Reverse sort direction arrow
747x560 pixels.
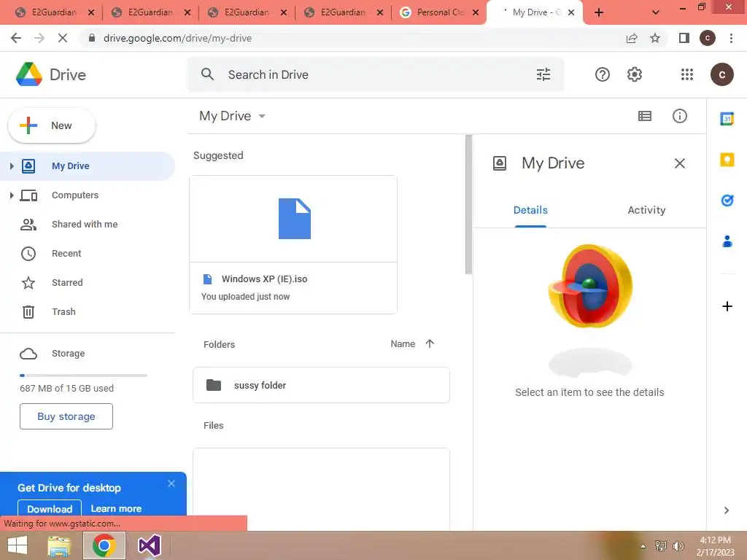tap(430, 343)
